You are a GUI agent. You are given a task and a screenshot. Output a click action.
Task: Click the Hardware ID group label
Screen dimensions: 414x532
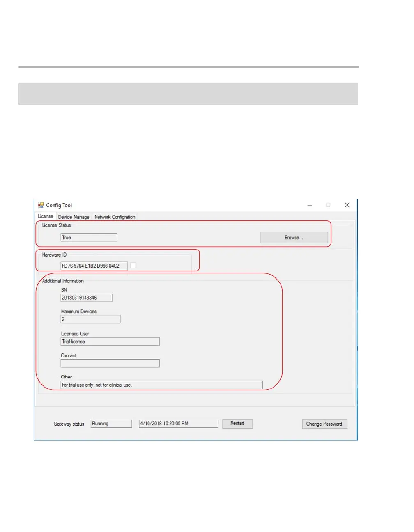pyautogui.click(x=54, y=255)
